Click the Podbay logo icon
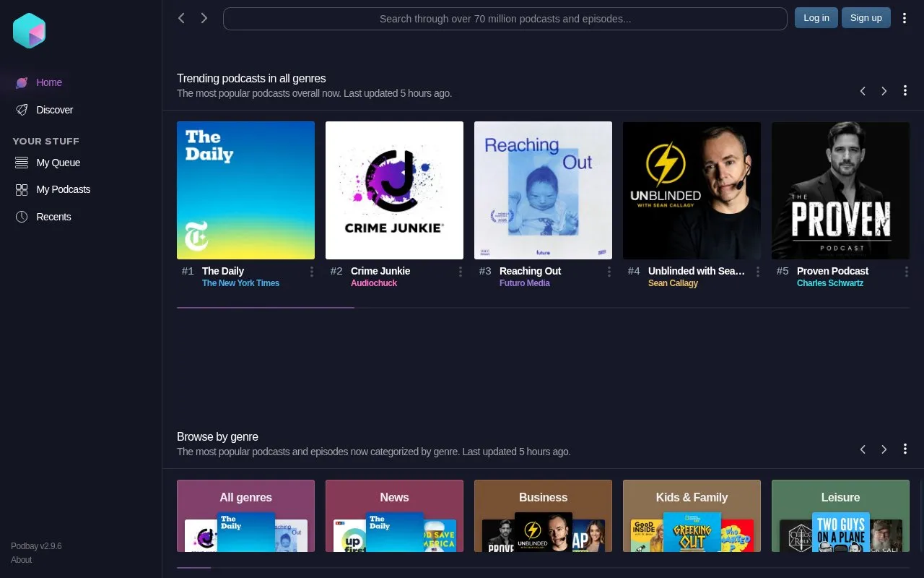The height and width of the screenshot is (578, 924). pos(29,30)
